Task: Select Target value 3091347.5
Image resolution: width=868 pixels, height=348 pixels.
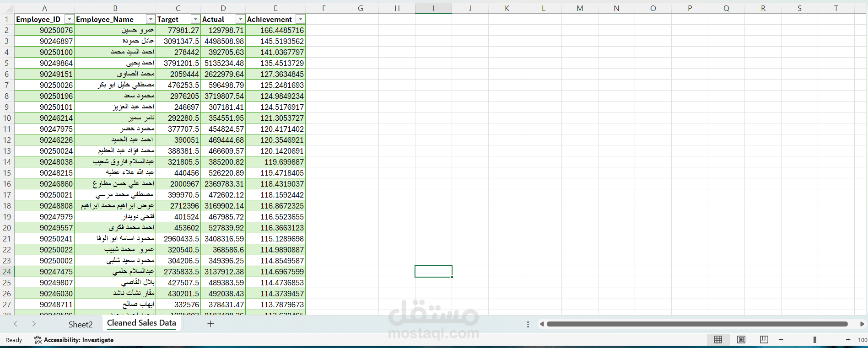Action: (178, 41)
